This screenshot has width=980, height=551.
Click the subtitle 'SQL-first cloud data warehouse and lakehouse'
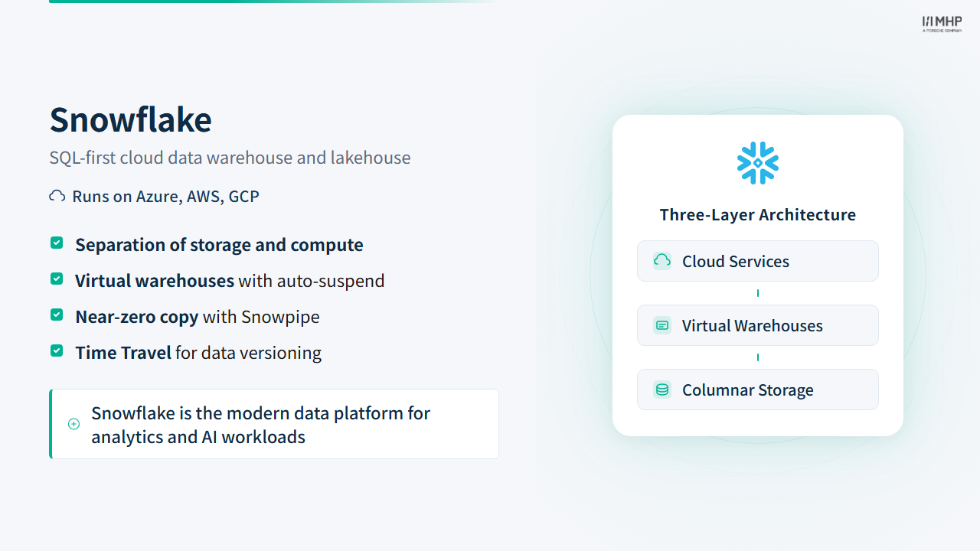point(230,158)
